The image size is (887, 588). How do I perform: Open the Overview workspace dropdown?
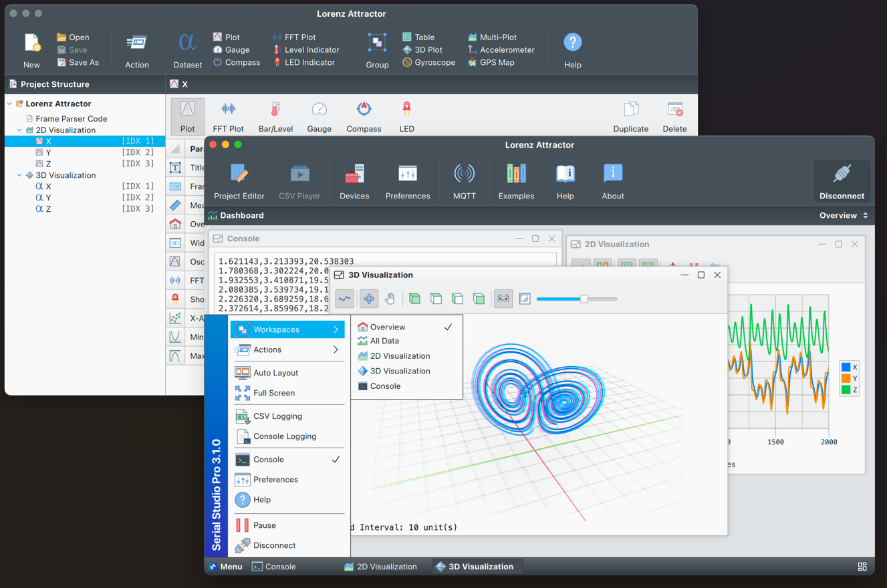[x=844, y=216]
